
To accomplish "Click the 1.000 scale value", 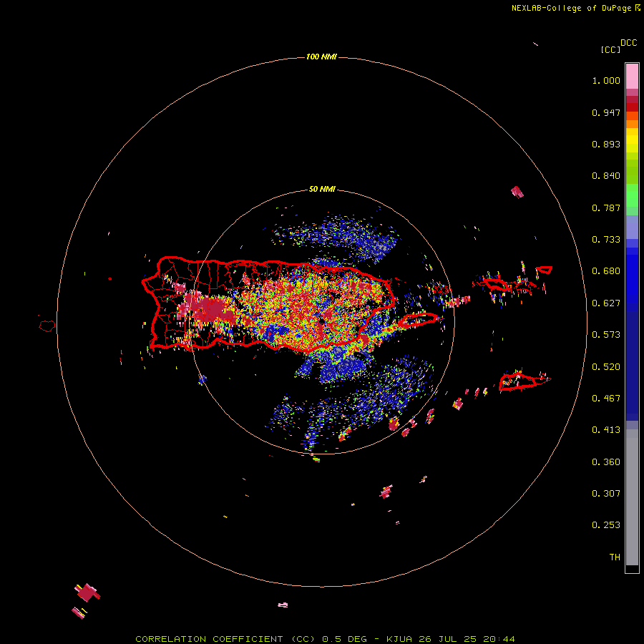I will point(606,80).
